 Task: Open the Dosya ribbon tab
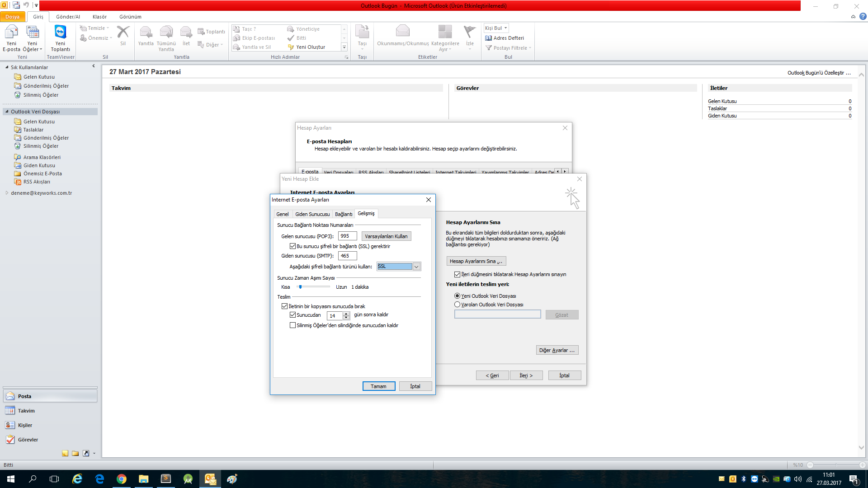coord(13,17)
